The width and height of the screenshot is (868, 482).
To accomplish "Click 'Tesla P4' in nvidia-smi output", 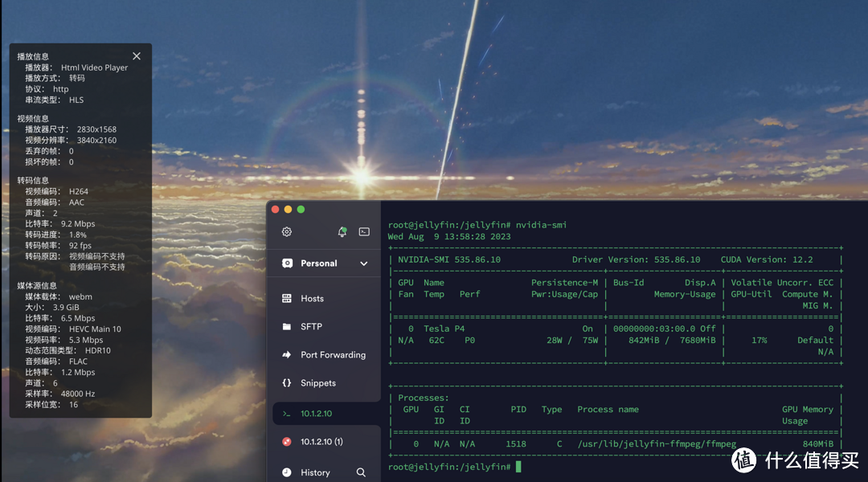I will [444, 329].
